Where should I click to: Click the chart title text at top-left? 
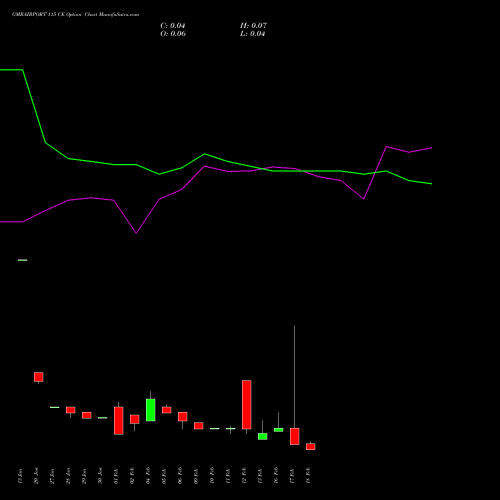click(75, 15)
